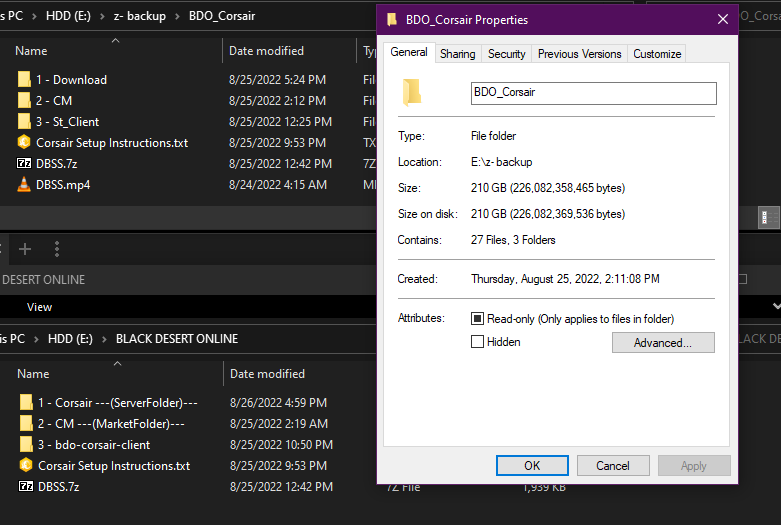Click the DESERT ONLINE tab title
Screen dimensions: 781x525
coord(43,279)
